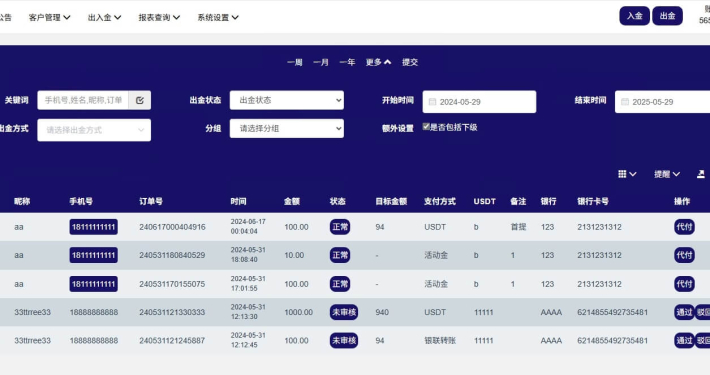This screenshot has height=375, width=710.
Task: Click the 支付方式 column header
Action: (440, 201)
